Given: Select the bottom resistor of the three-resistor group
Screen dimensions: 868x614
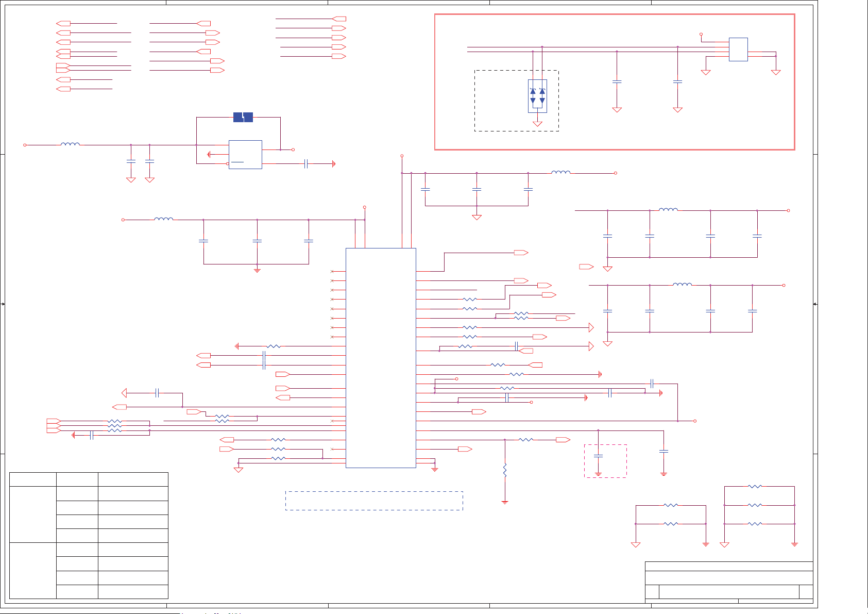Looking at the screenshot, I should coord(755,524).
